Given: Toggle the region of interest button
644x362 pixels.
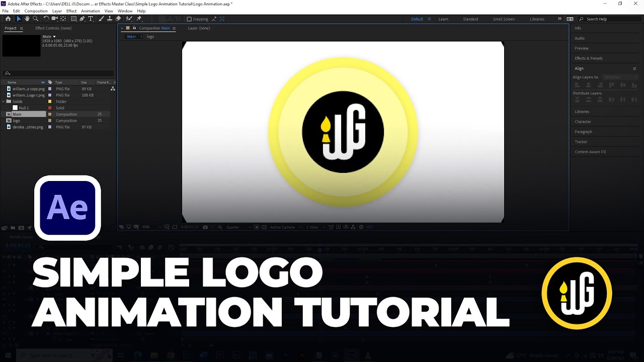Looking at the screenshot, I should (256, 227).
